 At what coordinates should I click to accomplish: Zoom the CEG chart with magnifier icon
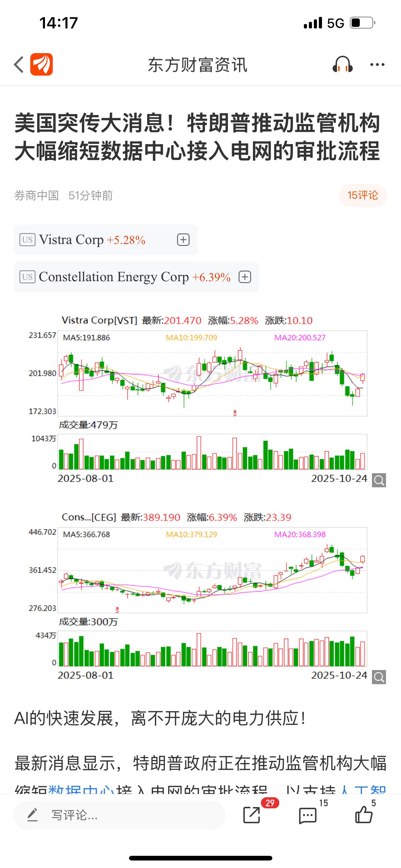[379, 677]
